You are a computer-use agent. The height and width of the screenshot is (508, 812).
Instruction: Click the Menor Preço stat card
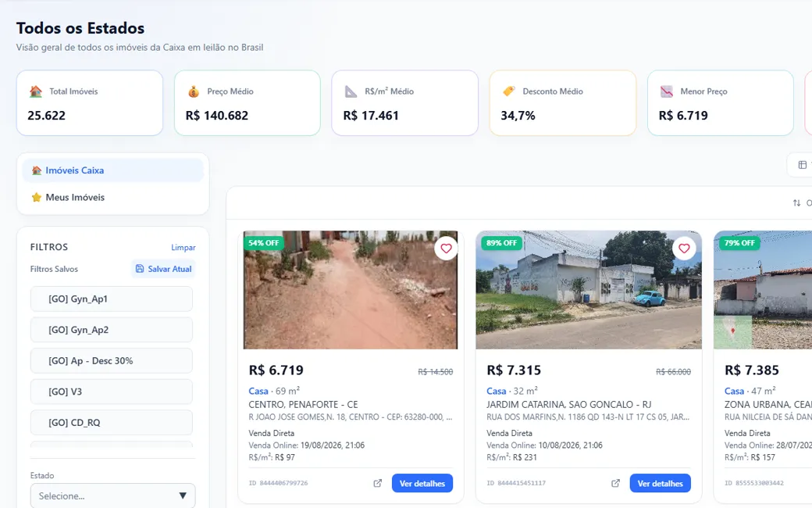[721, 103]
